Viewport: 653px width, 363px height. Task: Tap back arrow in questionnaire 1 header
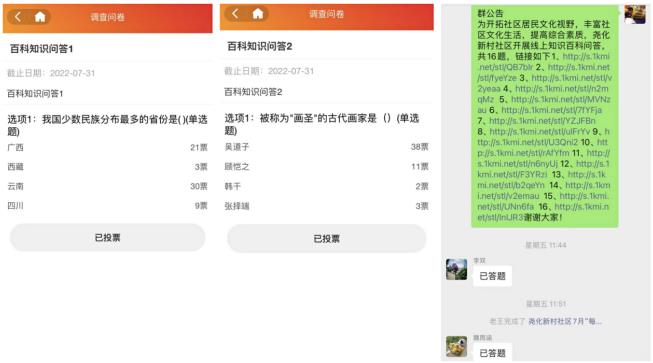(18, 17)
